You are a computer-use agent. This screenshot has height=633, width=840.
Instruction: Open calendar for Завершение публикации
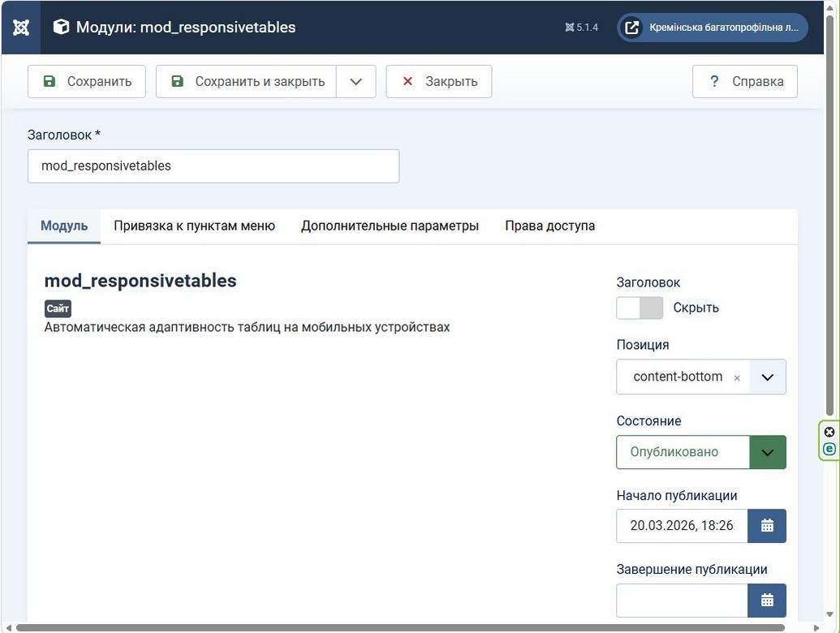coord(767,600)
